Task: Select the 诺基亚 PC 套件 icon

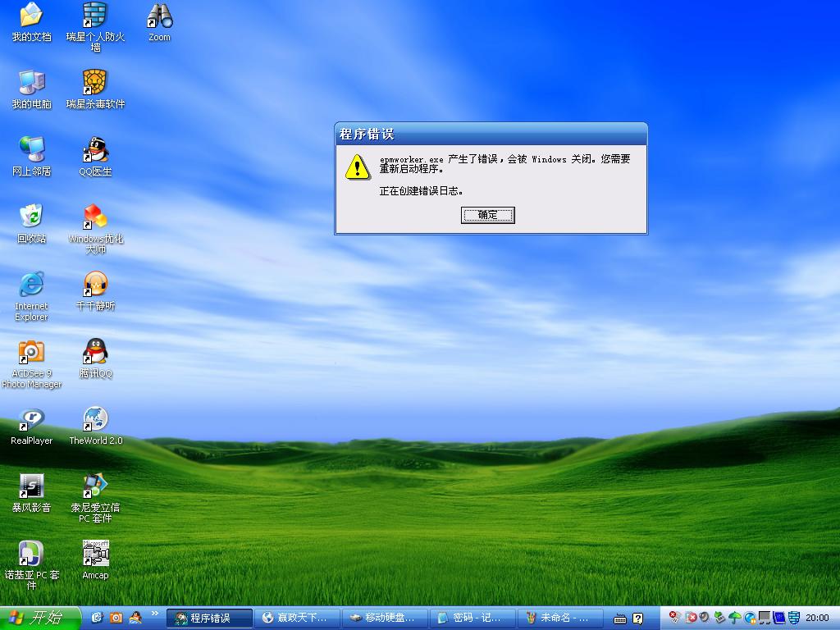Action: point(32,566)
